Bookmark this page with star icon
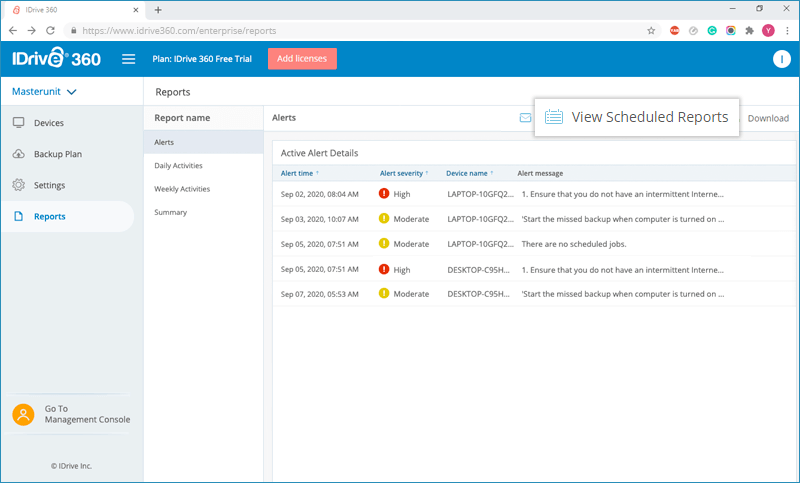The height and width of the screenshot is (483, 800). pyautogui.click(x=651, y=31)
